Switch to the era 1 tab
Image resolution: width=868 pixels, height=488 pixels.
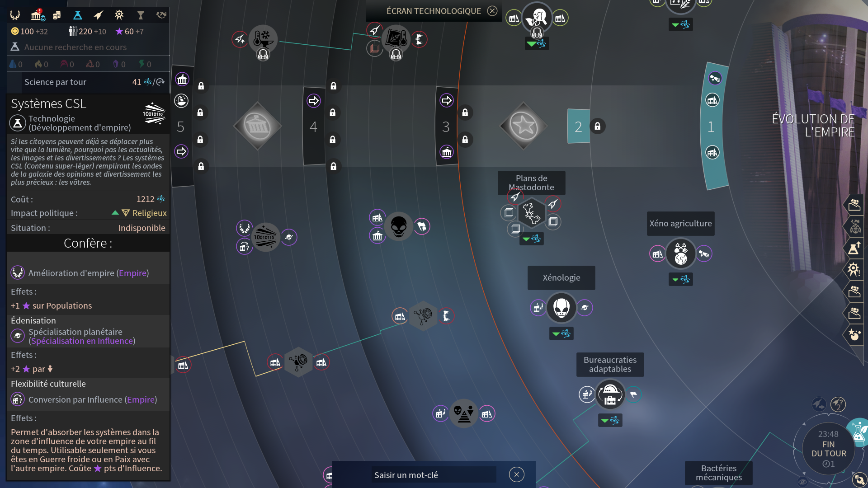click(x=711, y=127)
